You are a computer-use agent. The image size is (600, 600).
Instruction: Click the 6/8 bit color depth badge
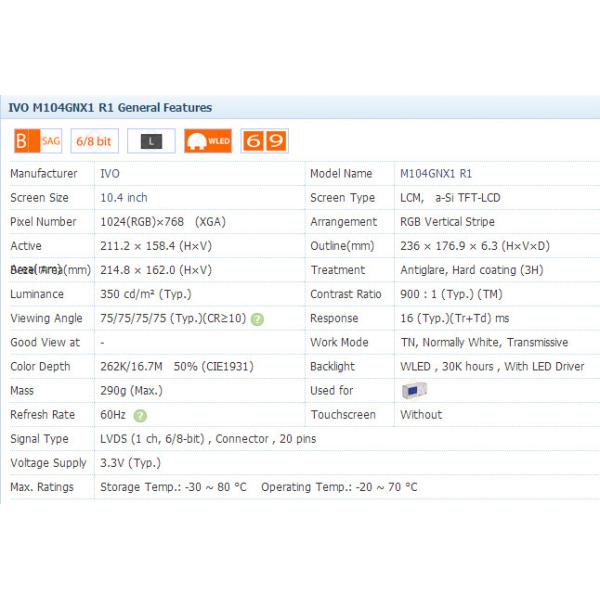pyautogui.click(x=94, y=141)
